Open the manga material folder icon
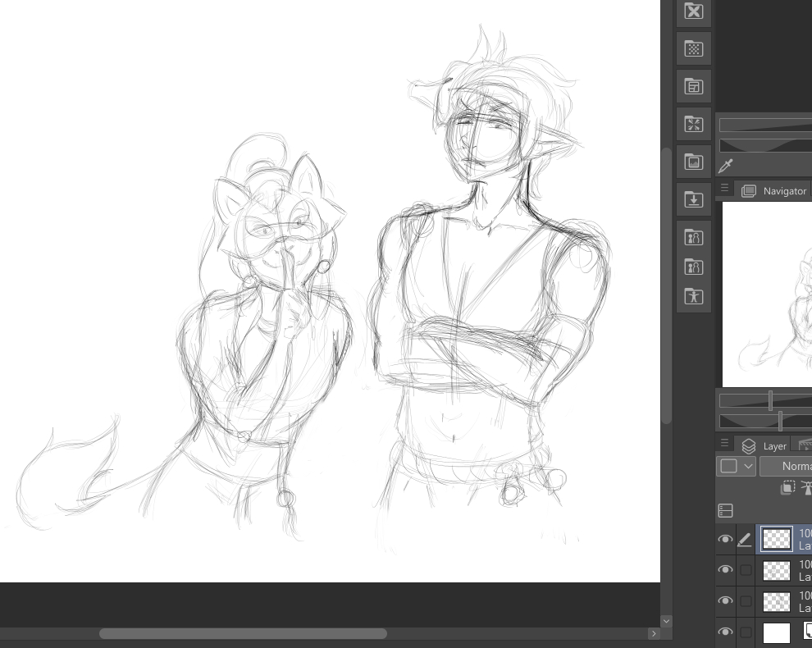Viewport: 812px width, 648px height. point(694,86)
